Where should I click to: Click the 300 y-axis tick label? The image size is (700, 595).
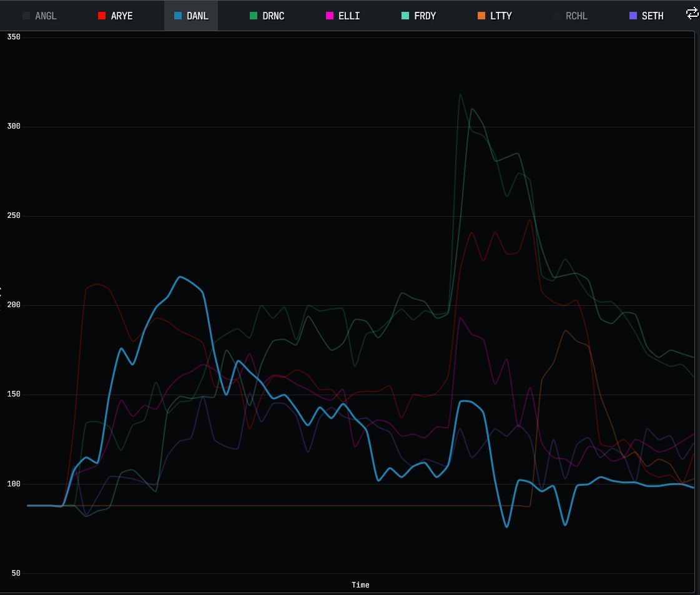14,126
